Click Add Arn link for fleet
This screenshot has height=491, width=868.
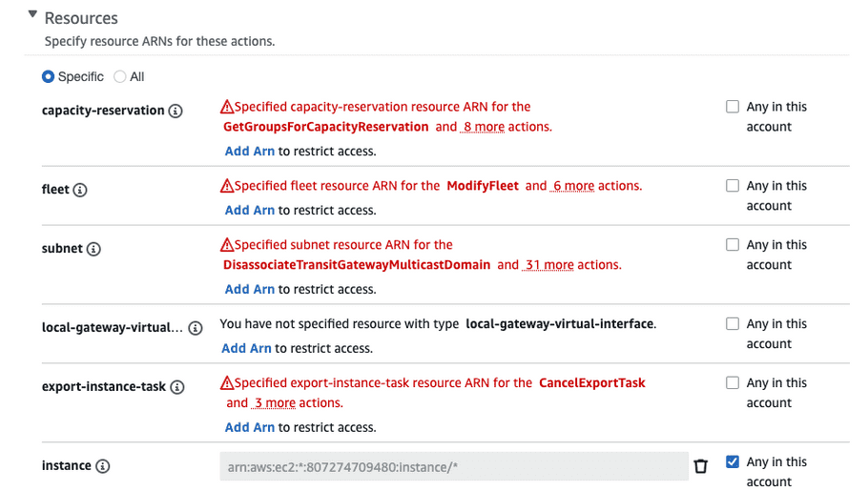click(x=250, y=211)
